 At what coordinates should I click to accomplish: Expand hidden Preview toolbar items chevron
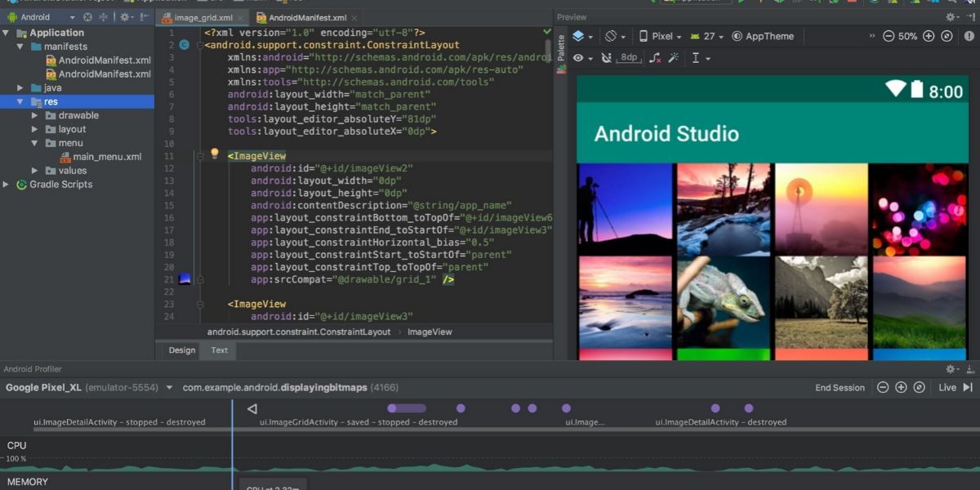point(871,36)
